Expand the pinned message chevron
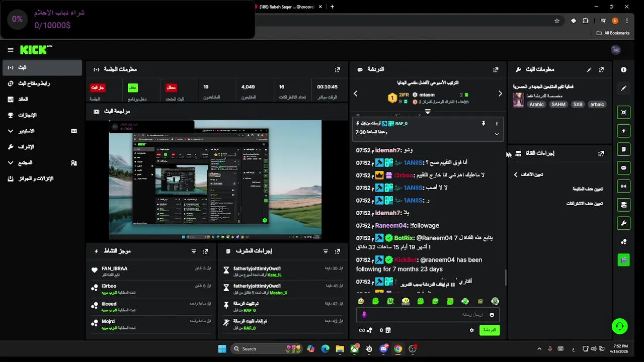This screenshot has height=362, width=644. click(x=497, y=134)
